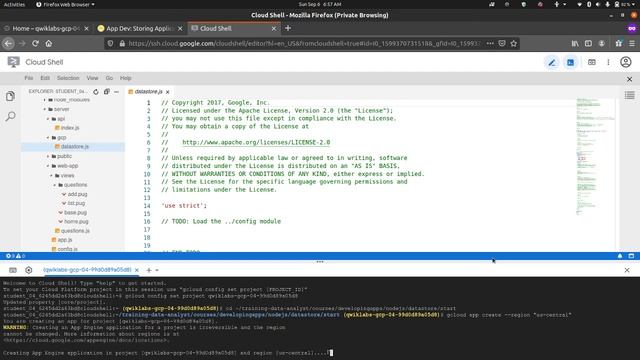Select the datastore.js editor tab
The height and width of the screenshot is (360, 640).
(x=149, y=92)
